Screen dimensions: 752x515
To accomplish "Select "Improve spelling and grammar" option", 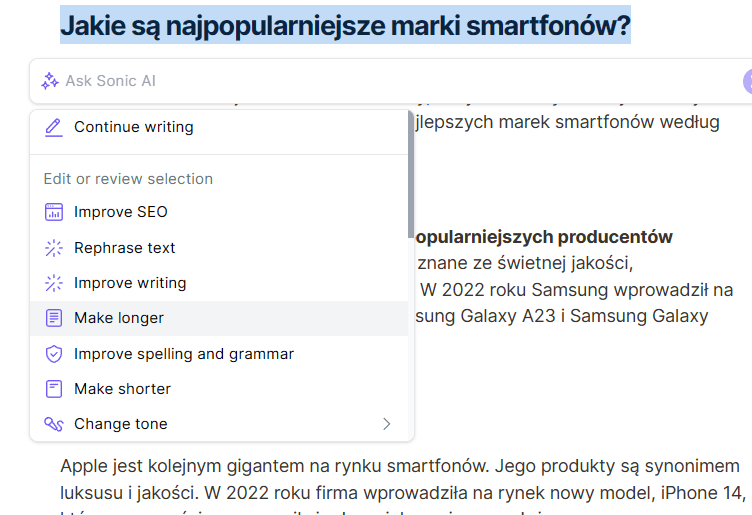I will (184, 354).
